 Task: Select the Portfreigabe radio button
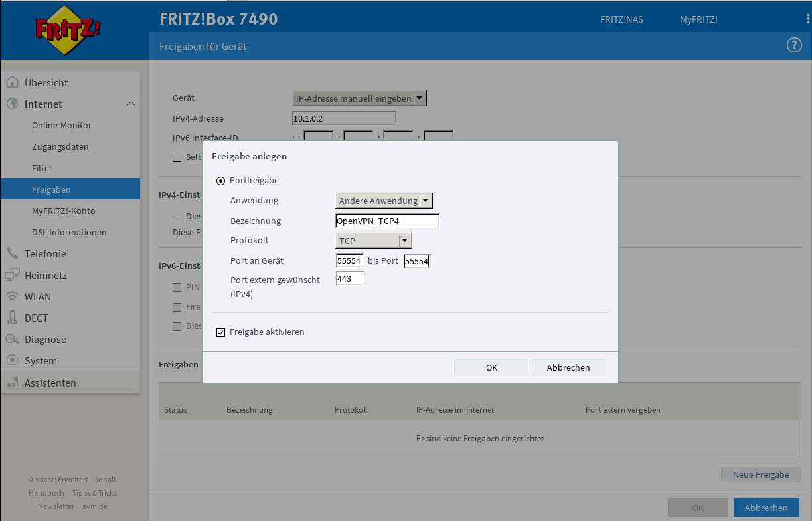pyautogui.click(x=221, y=181)
